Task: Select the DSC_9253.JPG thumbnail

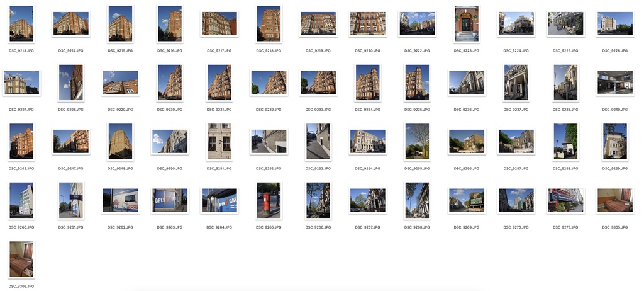Action: pos(318,142)
